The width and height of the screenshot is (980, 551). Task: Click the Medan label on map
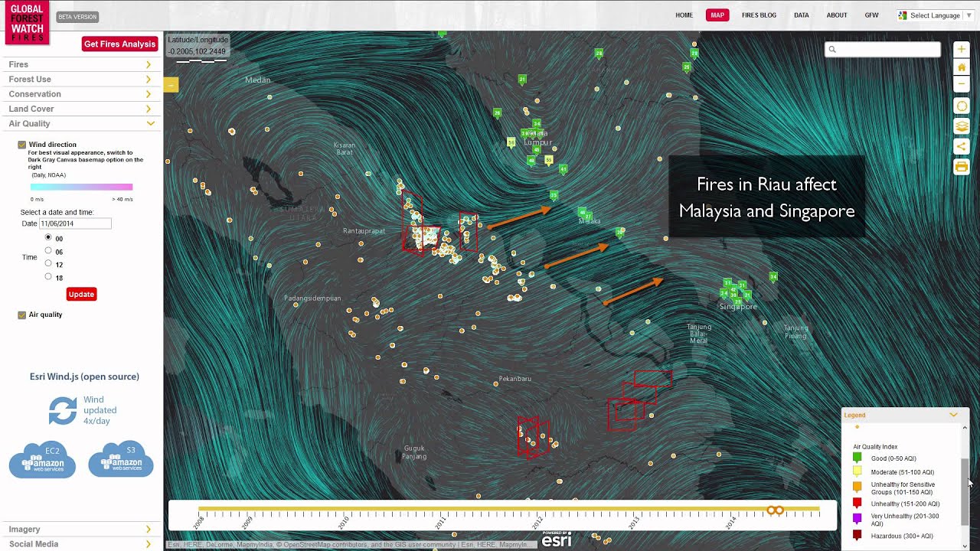coord(258,80)
